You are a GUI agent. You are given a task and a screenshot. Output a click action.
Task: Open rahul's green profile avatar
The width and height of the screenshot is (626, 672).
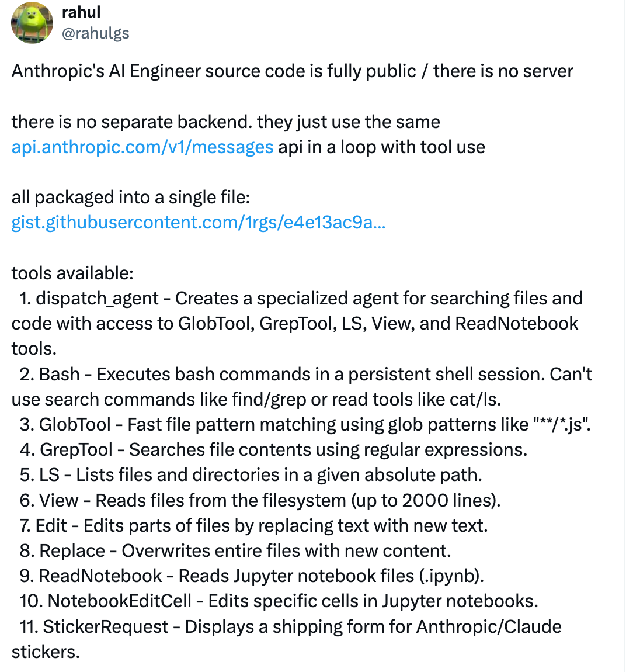(x=32, y=23)
